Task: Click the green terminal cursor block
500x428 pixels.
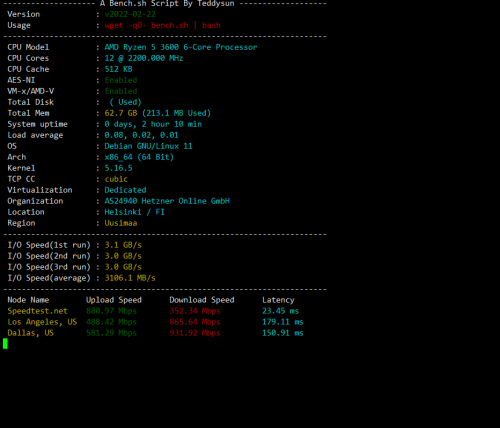Action: (5, 344)
